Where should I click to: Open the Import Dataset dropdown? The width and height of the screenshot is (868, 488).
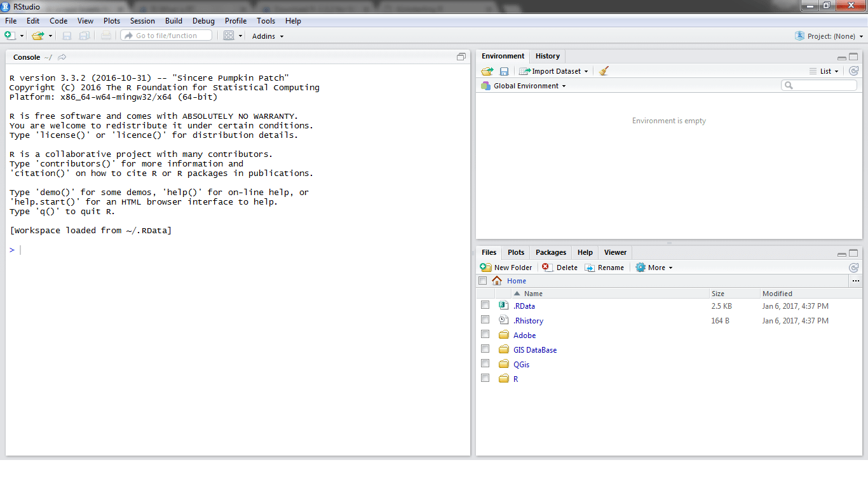(x=554, y=71)
